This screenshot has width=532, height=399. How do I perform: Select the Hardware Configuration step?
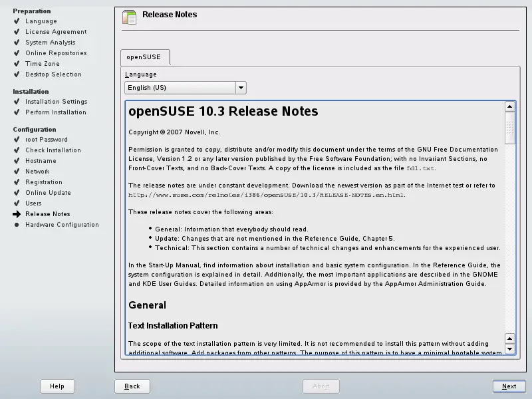pos(62,225)
